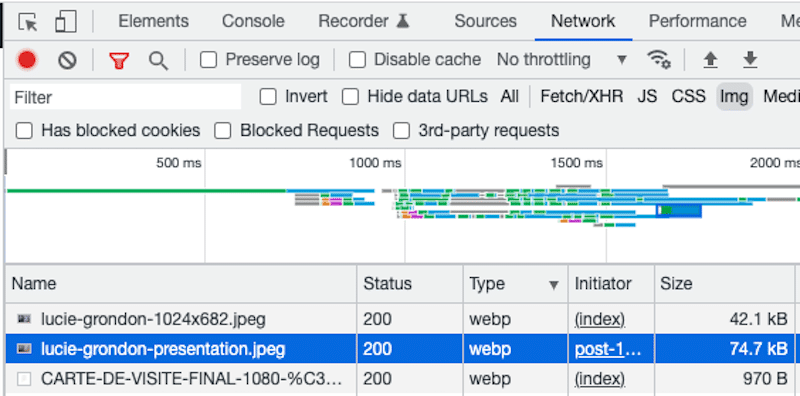The width and height of the screenshot is (800, 396).
Task: Open search with the magnifier icon
Action: pos(158,61)
